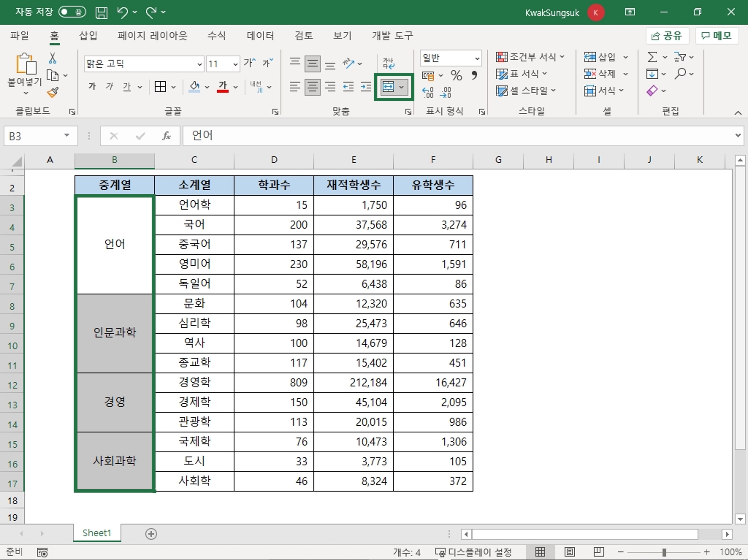Viewport: 748px width, 560px height.
Task: Click the Cut scissors icon
Action: point(52,58)
